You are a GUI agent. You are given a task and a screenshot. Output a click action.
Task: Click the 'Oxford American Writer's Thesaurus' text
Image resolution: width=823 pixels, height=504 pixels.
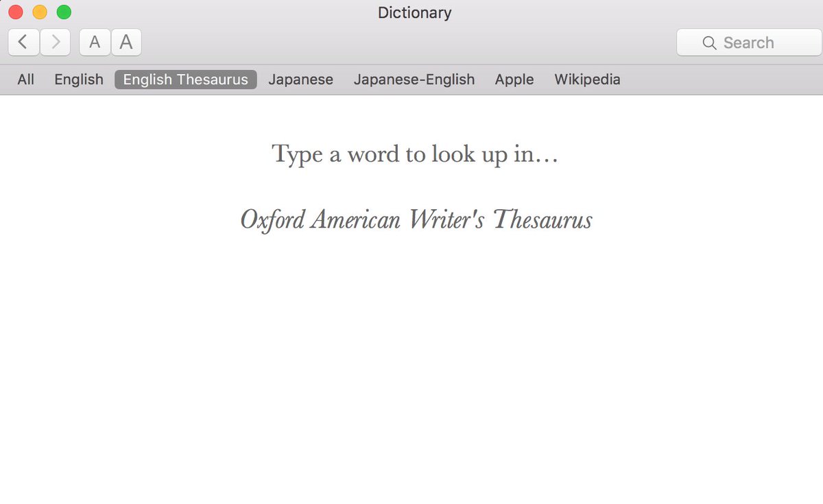[x=416, y=220]
